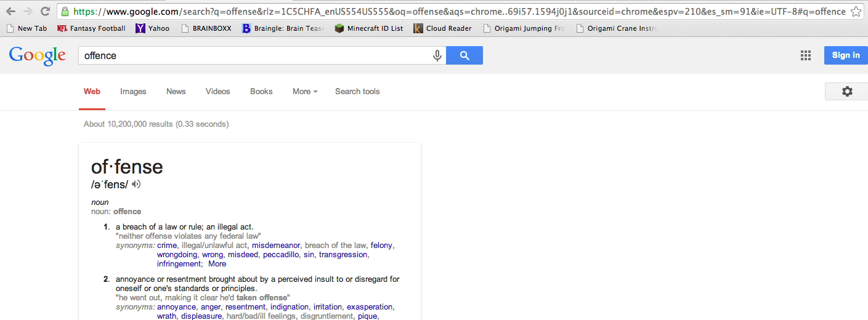Expand the More search categories dropdown
The height and width of the screenshot is (320, 868).
pos(305,91)
